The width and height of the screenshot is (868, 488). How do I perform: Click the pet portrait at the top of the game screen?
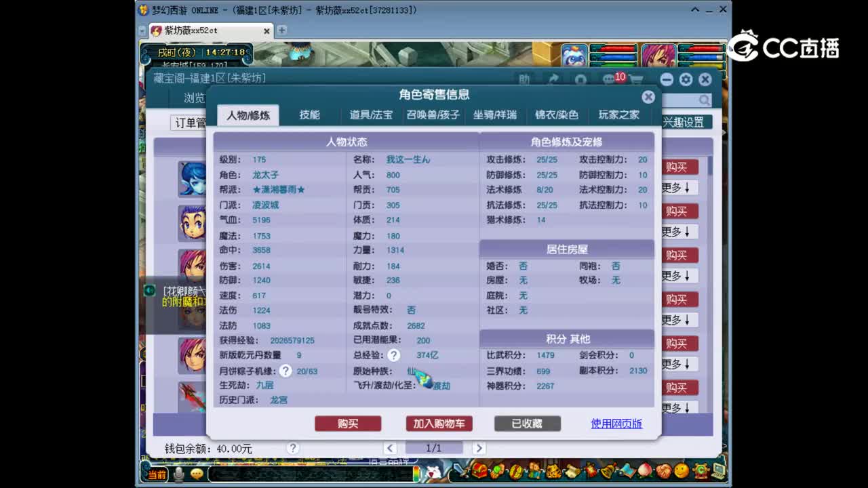[x=574, y=56]
